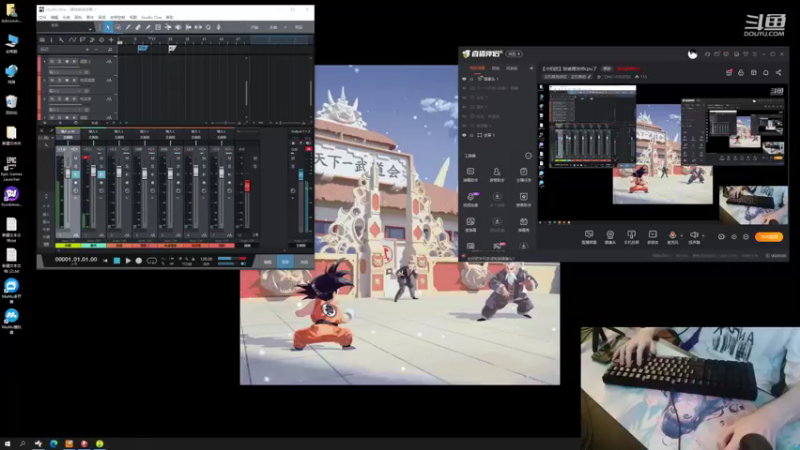Select the Arrow tool in Studio One toolbar
The width and height of the screenshot is (800, 450).
[108, 27]
